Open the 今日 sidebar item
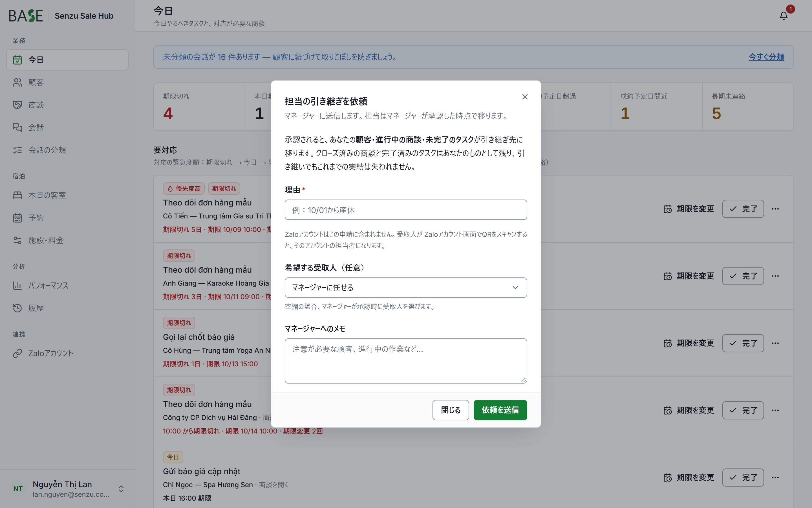This screenshot has width=812, height=508. click(x=67, y=60)
